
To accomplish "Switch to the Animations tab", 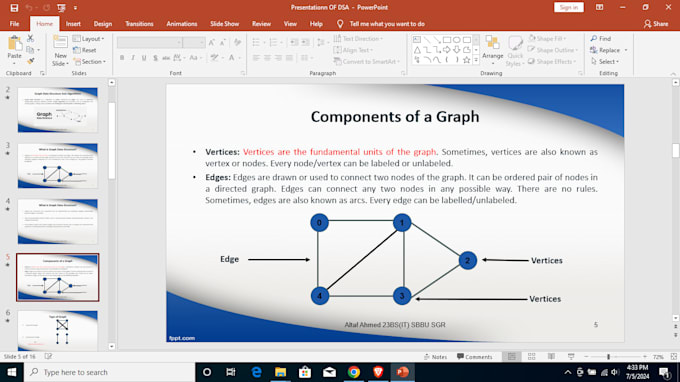I will [x=182, y=24].
